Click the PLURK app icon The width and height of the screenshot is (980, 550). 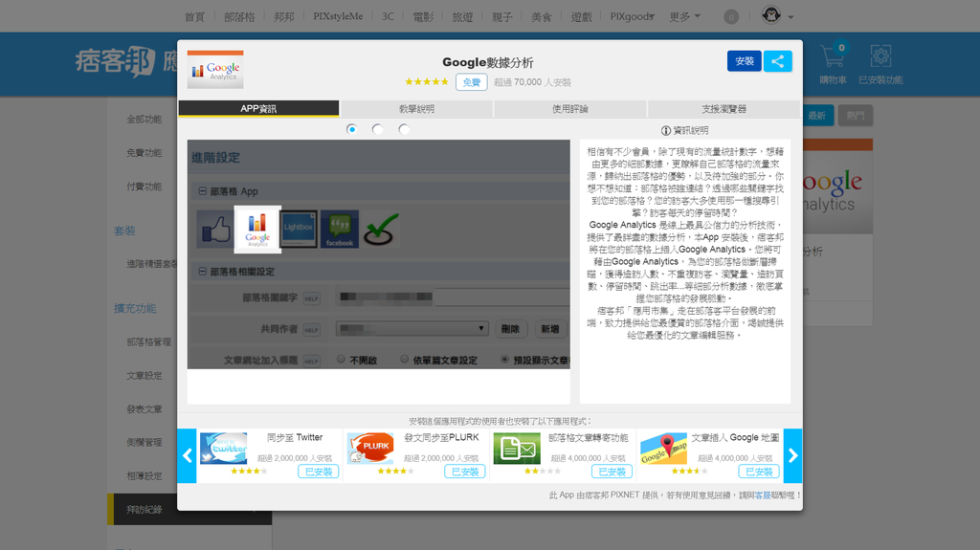(x=370, y=448)
